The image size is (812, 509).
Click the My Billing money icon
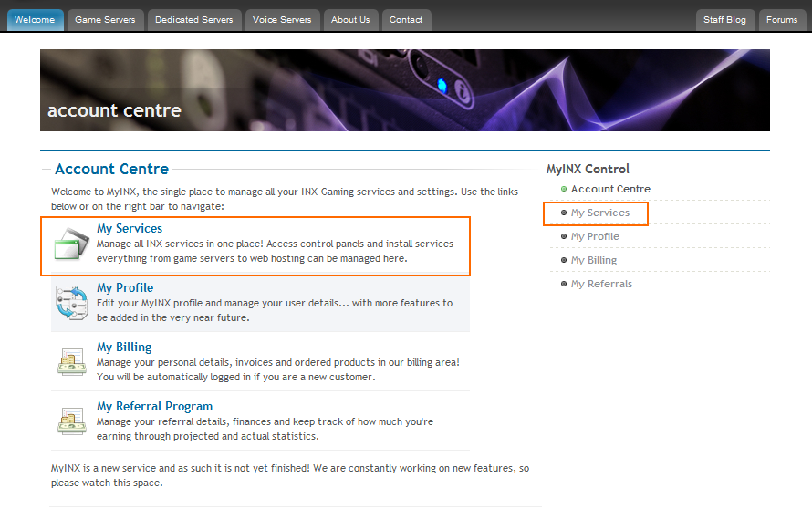[x=71, y=361]
